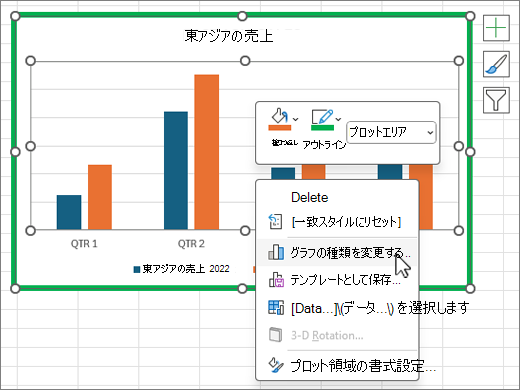Click the reset-to-match-style icon
The width and height of the screenshot is (520, 390).
click(x=275, y=222)
